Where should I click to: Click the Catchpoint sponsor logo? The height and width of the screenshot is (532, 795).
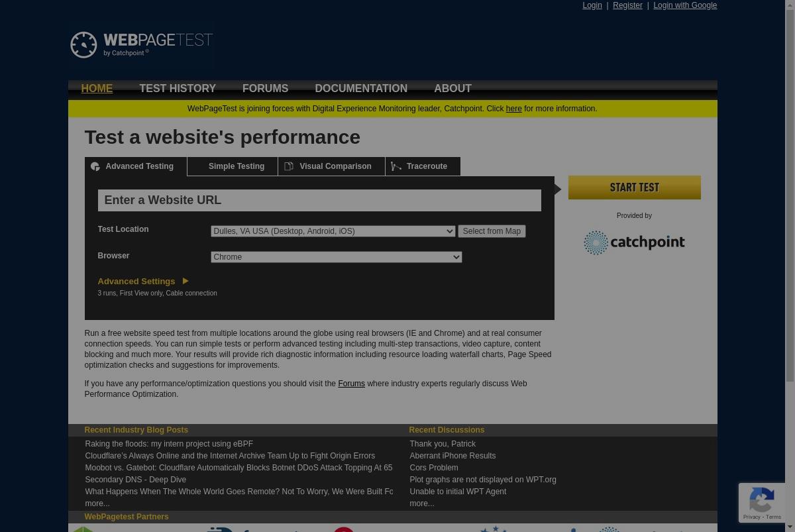634,242
